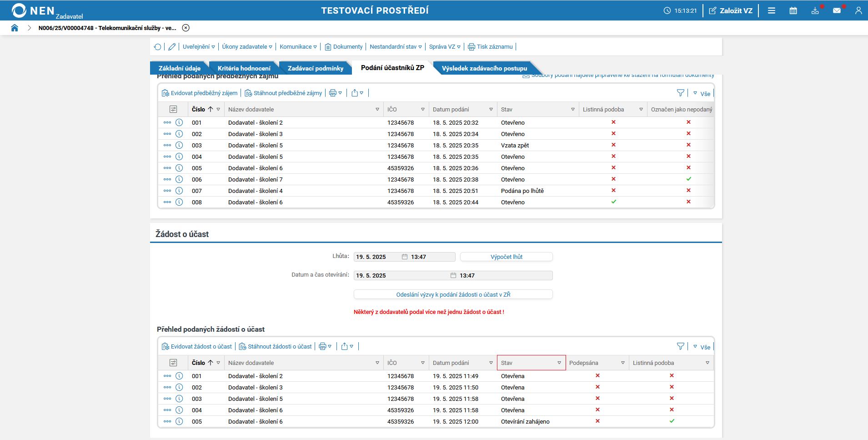Toggle green check Označen jako nepodaný row 006
Screen dimensions: 868x440
click(689, 179)
